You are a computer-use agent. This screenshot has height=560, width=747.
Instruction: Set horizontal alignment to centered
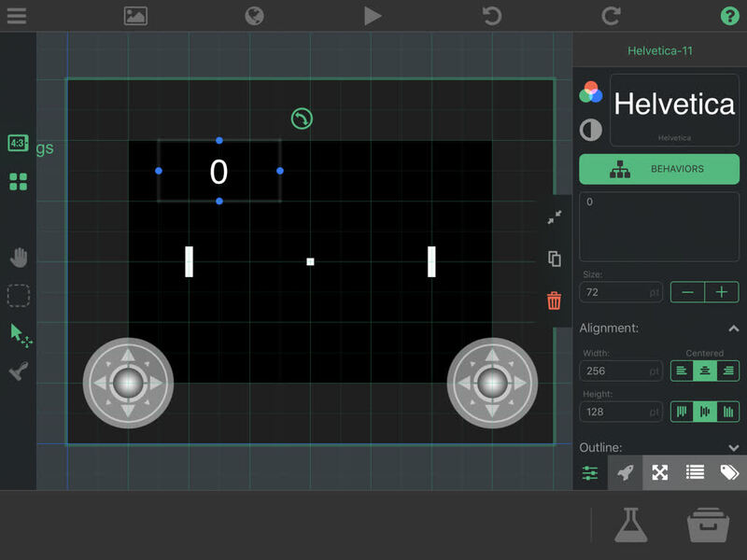705,371
